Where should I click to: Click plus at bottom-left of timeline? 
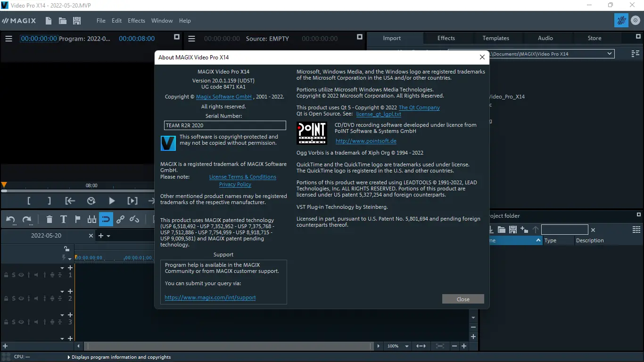[x=5, y=346]
